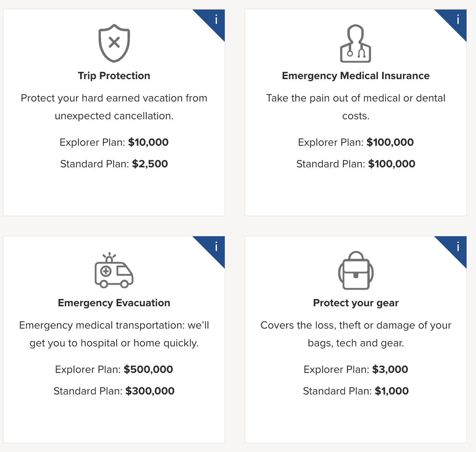Click the backpack icon on Protect your gear card
This screenshot has width=476, height=452.
click(x=356, y=271)
